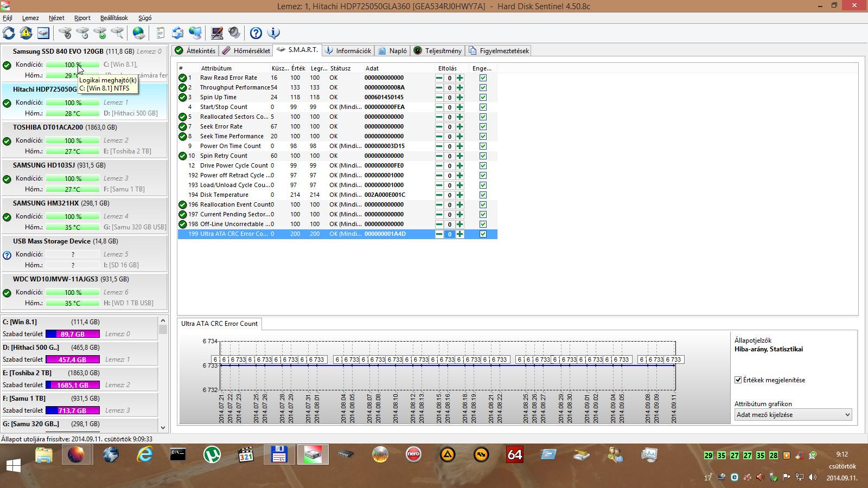The width and height of the screenshot is (868, 488).
Task: Click the question mark status icon for USB Mass Storage Device
Action: coord(7,255)
